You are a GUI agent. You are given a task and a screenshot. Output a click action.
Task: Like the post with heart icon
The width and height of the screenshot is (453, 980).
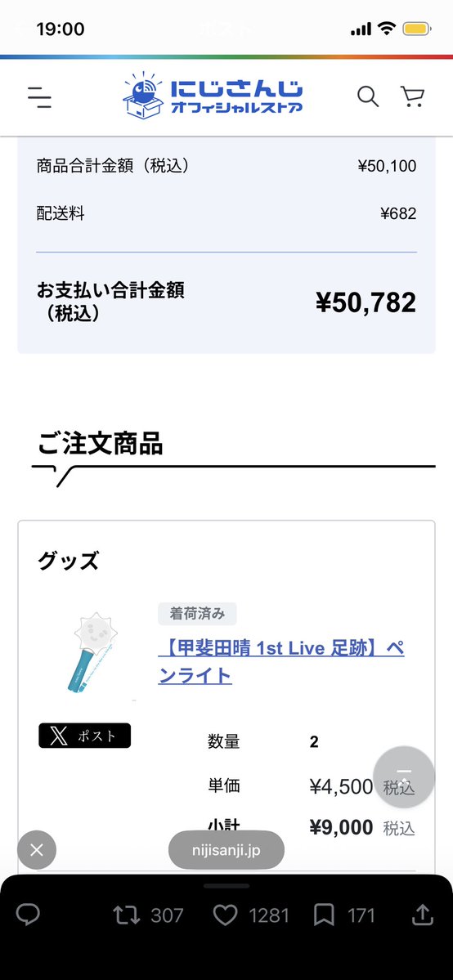point(251,915)
